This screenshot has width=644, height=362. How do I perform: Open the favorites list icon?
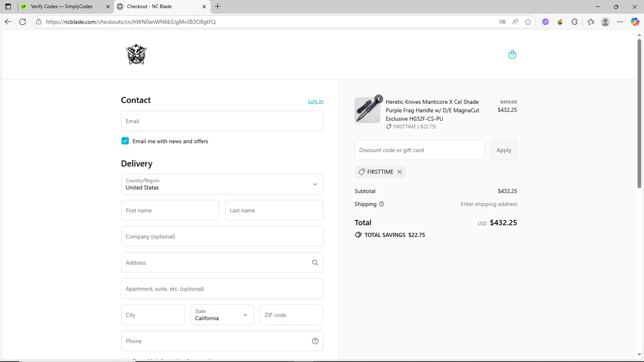click(591, 22)
